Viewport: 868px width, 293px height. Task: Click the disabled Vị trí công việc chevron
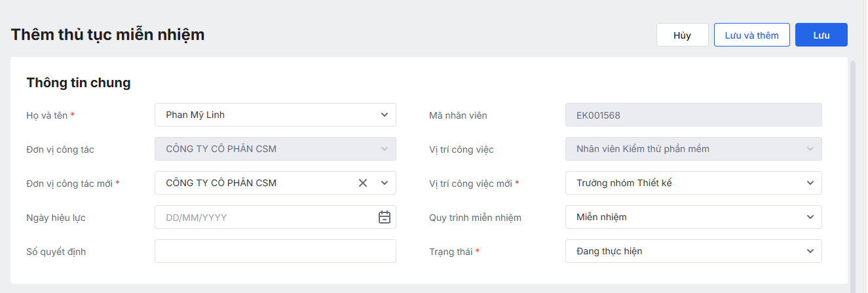tap(810, 149)
